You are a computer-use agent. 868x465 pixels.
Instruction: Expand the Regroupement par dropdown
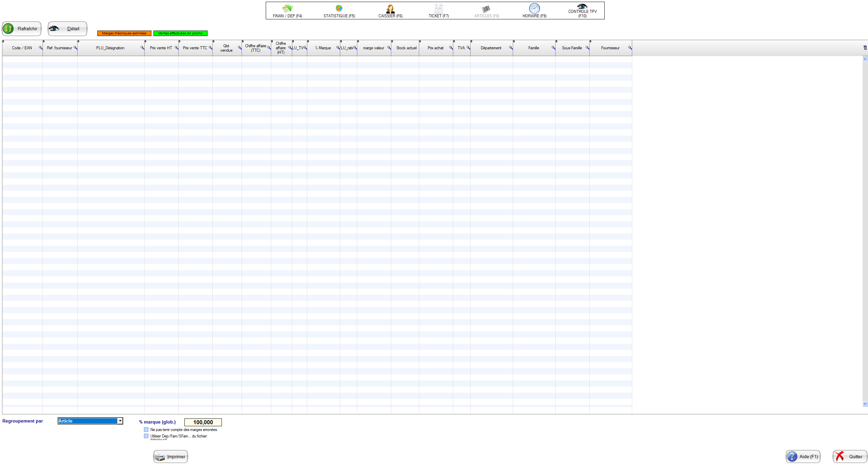tap(120, 421)
